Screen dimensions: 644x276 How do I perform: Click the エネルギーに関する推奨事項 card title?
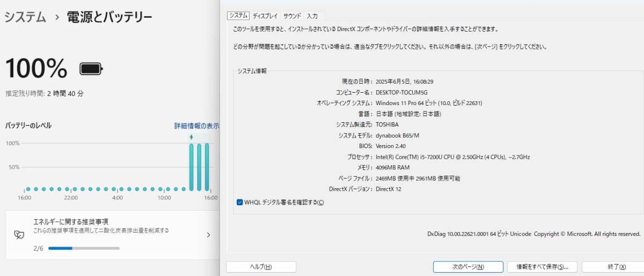coord(71,221)
